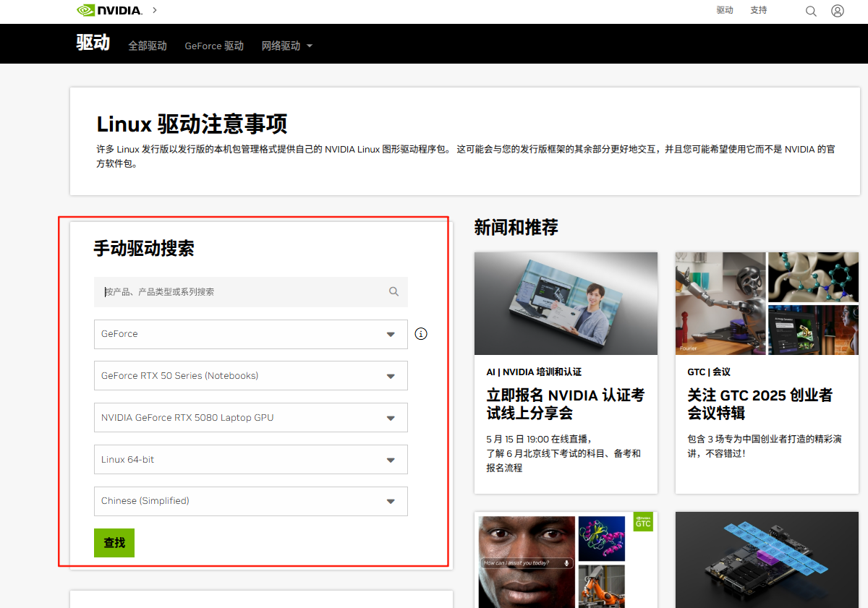This screenshot has width=868, height=608.
Task: Click the NVIDIA logo in the header
Action: pos(109,10)
